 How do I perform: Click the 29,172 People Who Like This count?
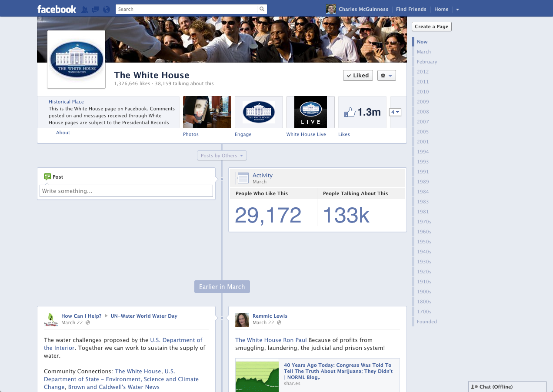[x=268, y=215]
